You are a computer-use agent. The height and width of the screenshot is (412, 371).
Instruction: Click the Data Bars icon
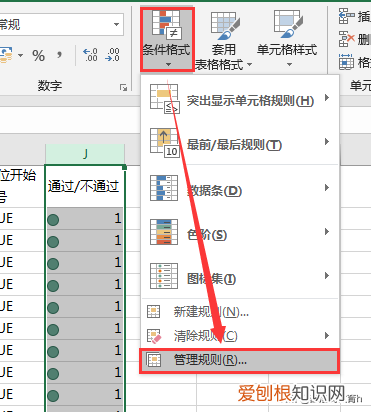coord(164,188)
